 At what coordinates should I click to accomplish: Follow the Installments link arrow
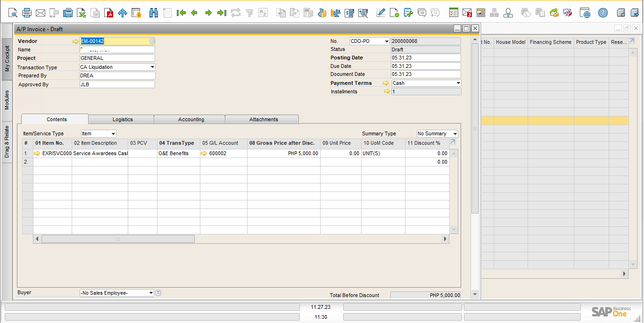tap(386, 91)
